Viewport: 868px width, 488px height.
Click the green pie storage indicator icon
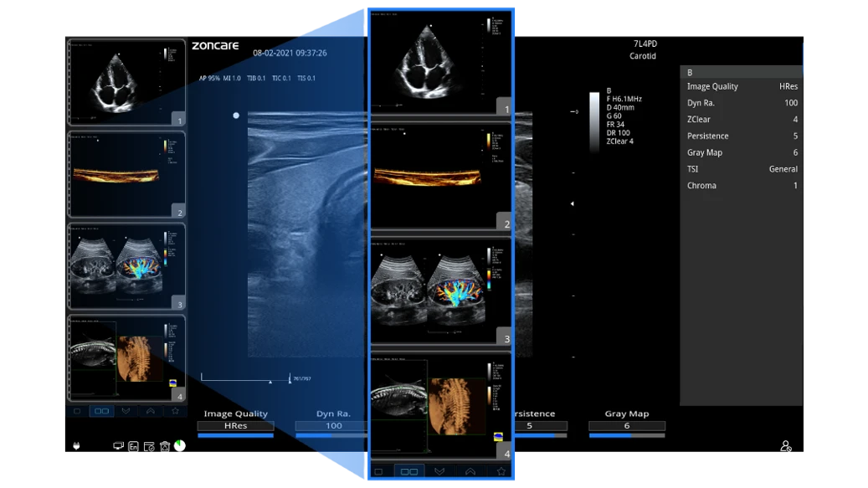pos(180,445)
